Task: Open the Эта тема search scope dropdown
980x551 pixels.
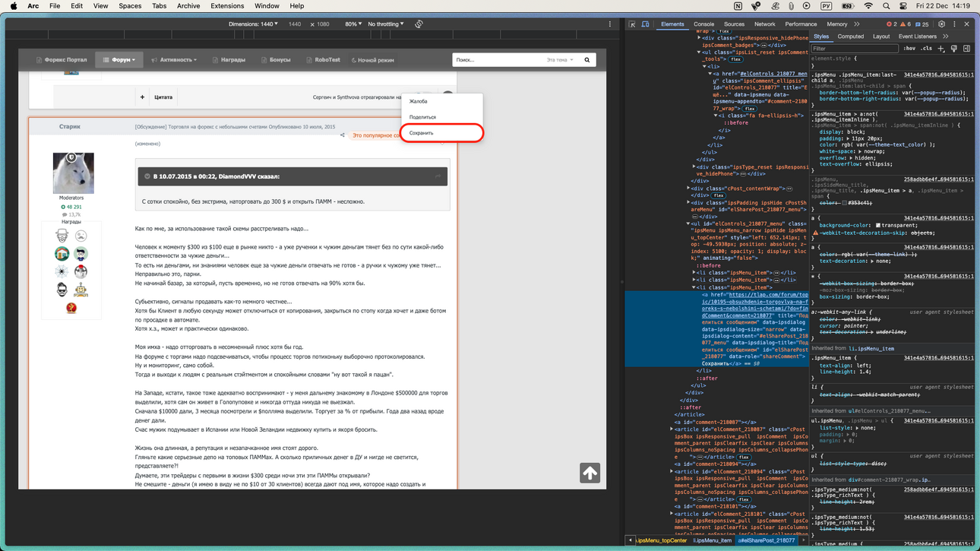Action: (560, 60)
